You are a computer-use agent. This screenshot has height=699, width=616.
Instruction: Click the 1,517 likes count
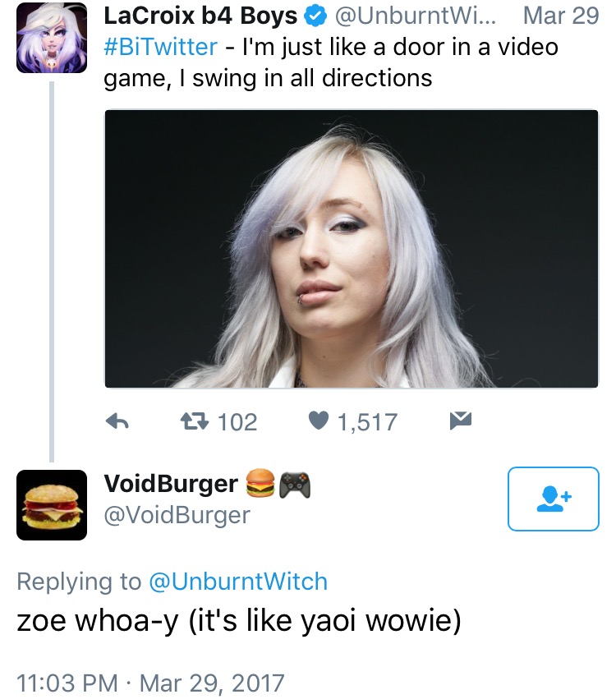click(367, 421)
